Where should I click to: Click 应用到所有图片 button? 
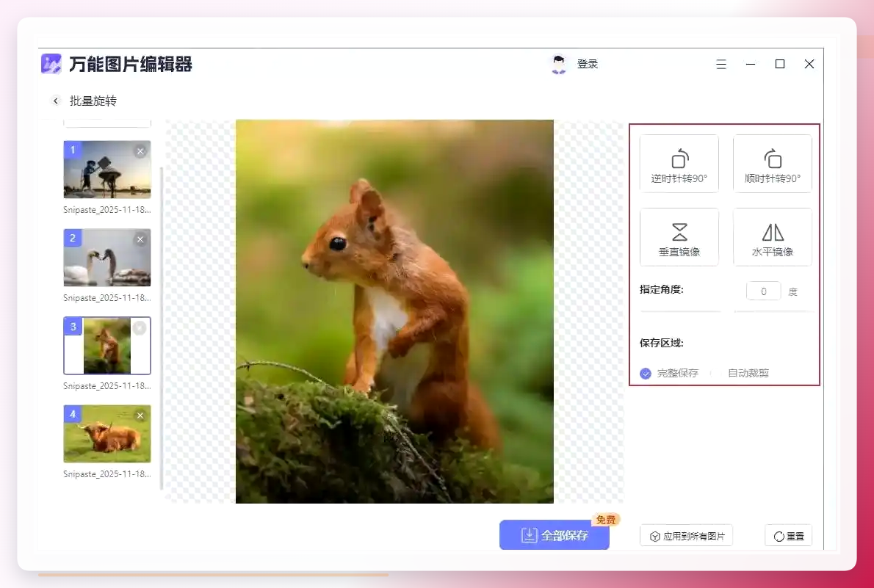pyautogui.click(x=686, y=536)
